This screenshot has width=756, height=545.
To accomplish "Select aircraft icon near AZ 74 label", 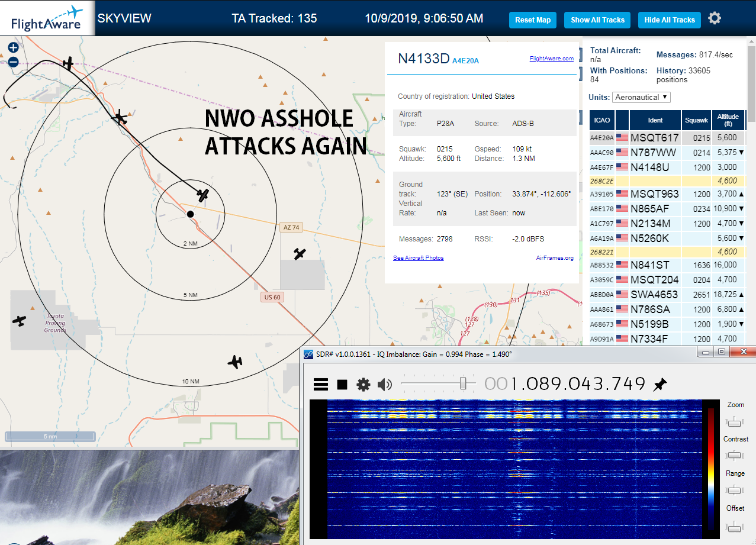I will pos(300,254).
